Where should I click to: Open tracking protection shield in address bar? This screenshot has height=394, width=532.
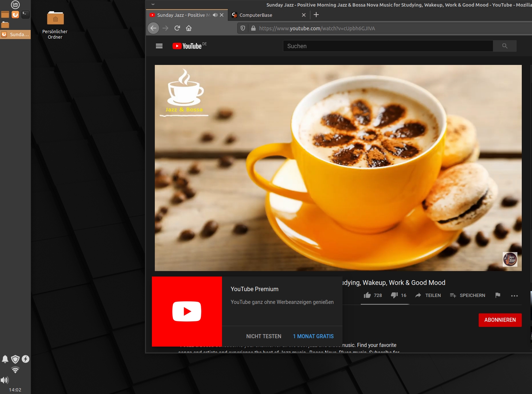243,28
